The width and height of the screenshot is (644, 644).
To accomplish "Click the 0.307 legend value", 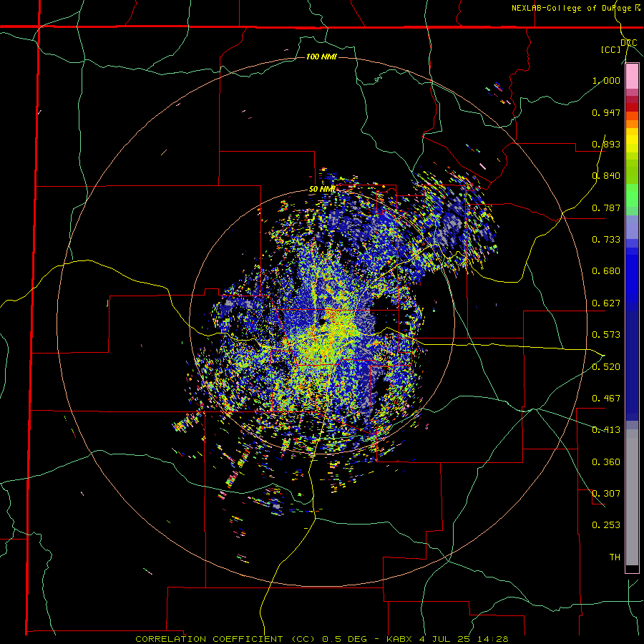I will pos(606,494).
